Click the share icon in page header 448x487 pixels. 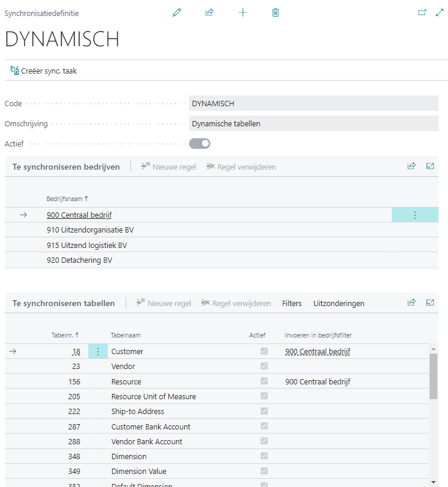click(209, 12)
